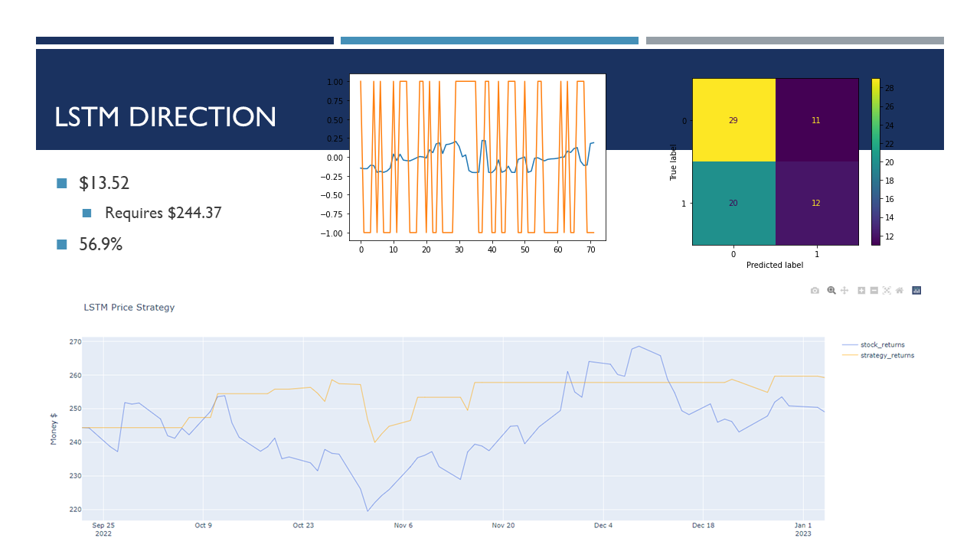Click the camera download plot icon

coord(815,291)
